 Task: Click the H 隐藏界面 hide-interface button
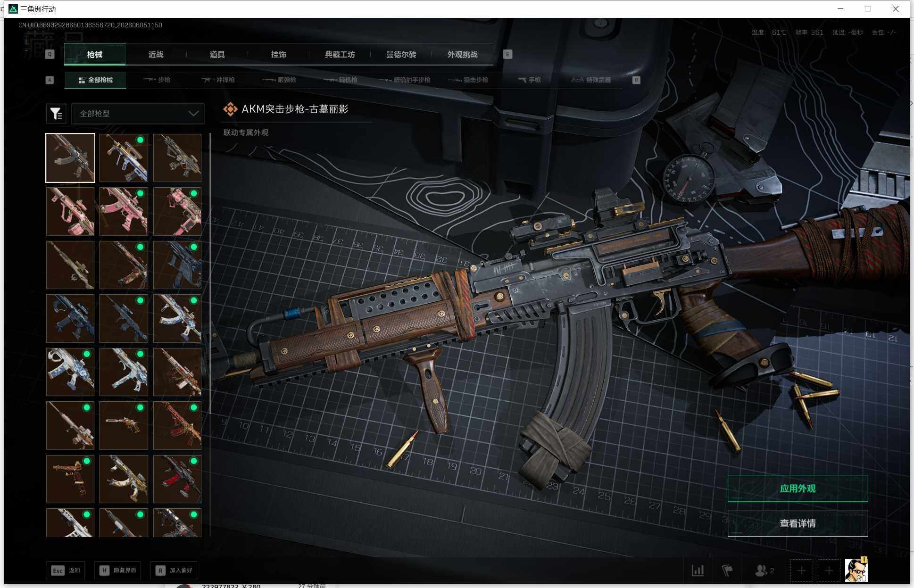[118, 570]
